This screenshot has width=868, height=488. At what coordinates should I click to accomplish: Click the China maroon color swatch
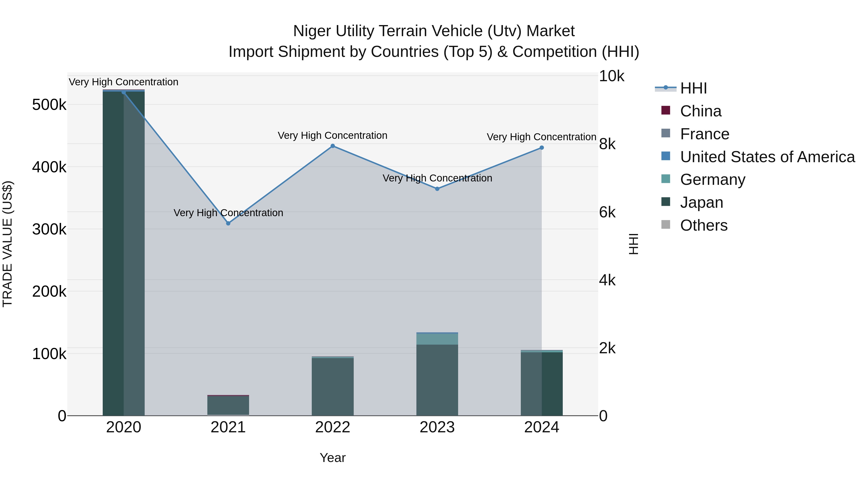665,110
